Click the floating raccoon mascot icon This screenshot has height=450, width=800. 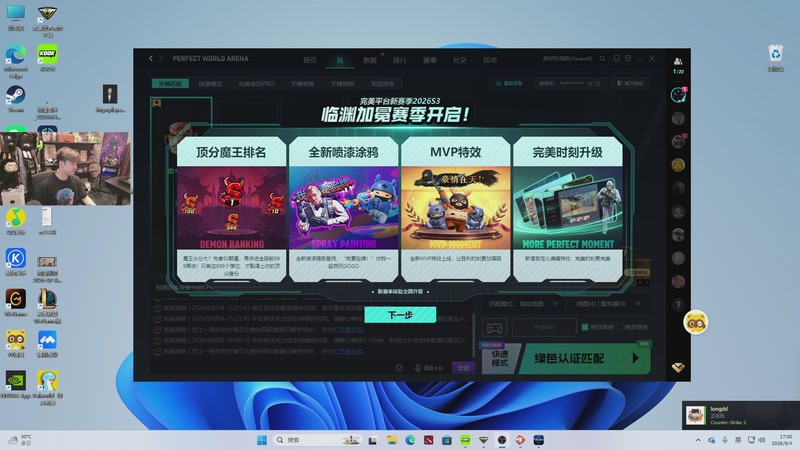coord(695,322)
